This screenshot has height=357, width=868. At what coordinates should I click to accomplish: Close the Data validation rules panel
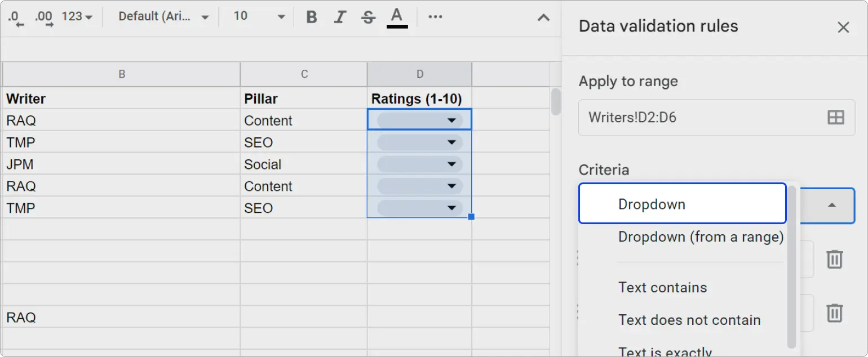(x=843, y=27)
